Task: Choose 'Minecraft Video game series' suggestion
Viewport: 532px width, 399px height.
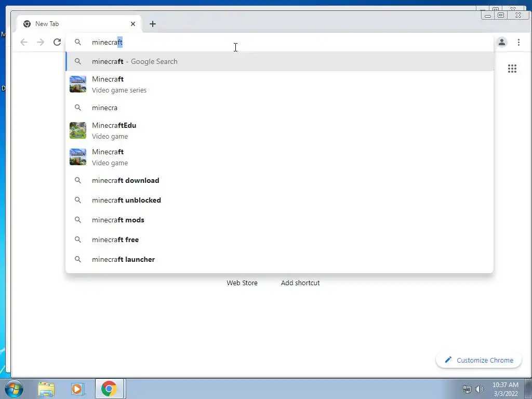Action: tap(280, 84)
